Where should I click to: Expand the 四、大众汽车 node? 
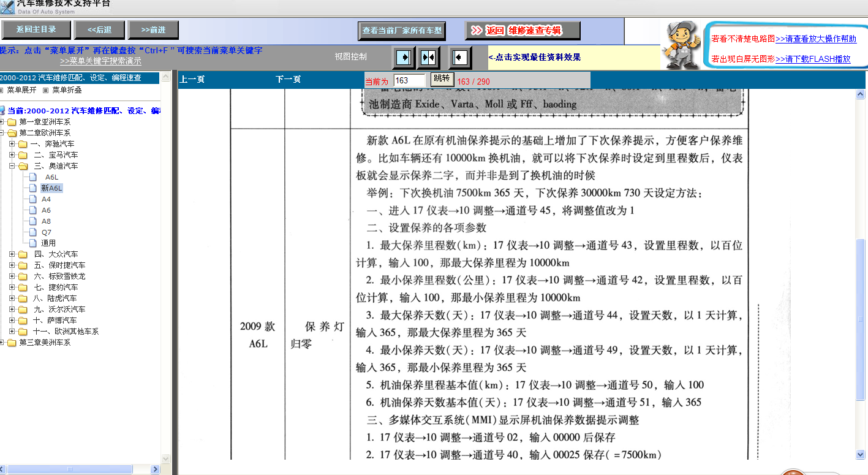[11, 254]
